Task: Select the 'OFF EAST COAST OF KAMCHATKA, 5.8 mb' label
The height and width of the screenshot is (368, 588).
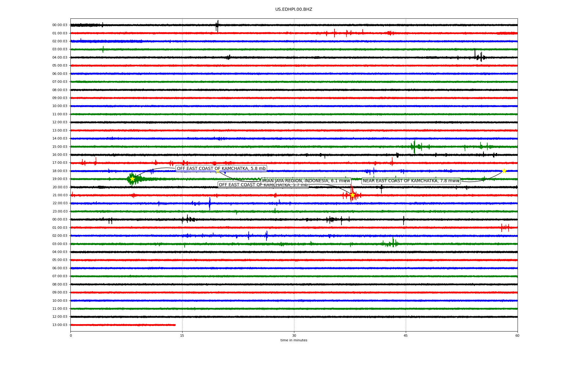Action: point(221,168)
